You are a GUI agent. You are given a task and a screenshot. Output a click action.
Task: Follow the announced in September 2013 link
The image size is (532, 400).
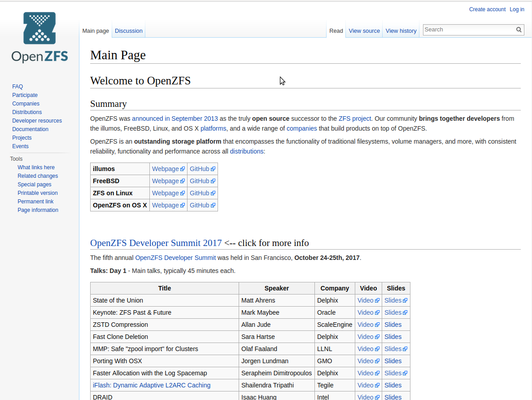175,119
